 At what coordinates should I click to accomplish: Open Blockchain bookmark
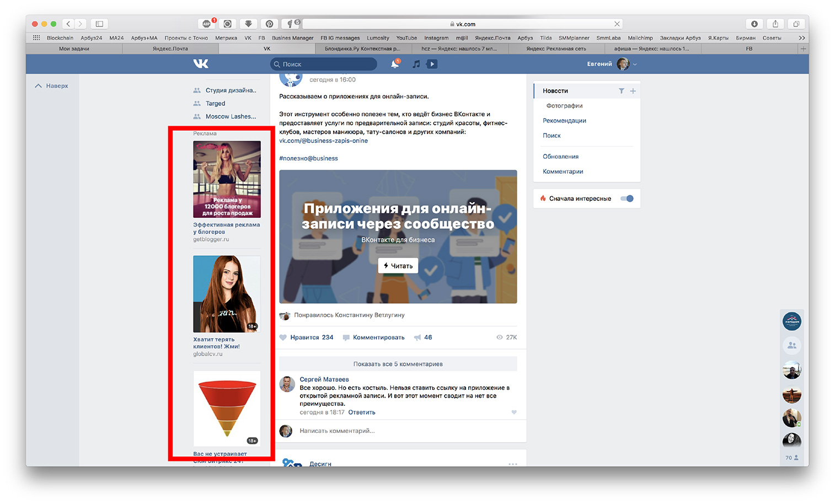click(60, 38)
